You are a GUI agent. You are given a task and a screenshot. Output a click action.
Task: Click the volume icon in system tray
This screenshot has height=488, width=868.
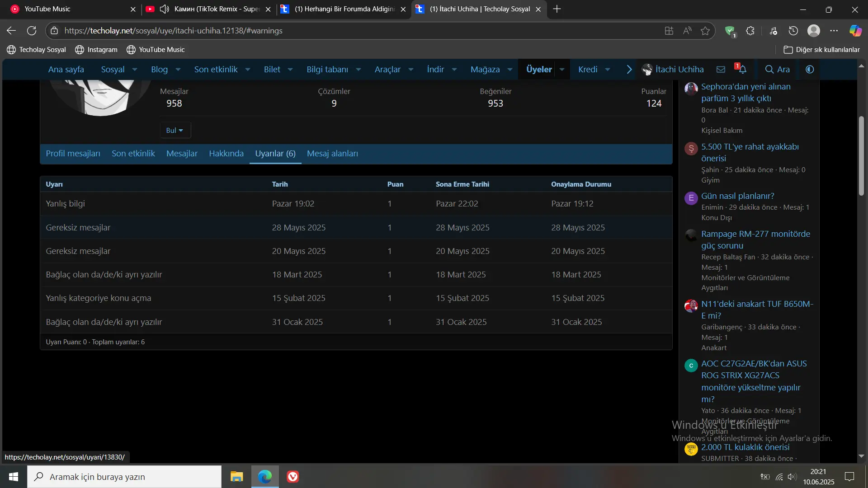pyautogui.click(x=792, y=477)
